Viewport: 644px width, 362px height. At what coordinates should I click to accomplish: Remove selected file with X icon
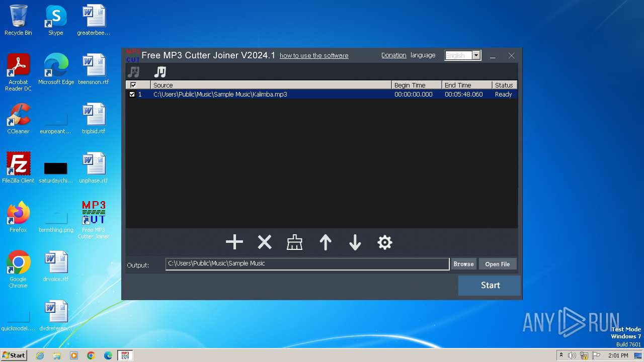(265, 242)
